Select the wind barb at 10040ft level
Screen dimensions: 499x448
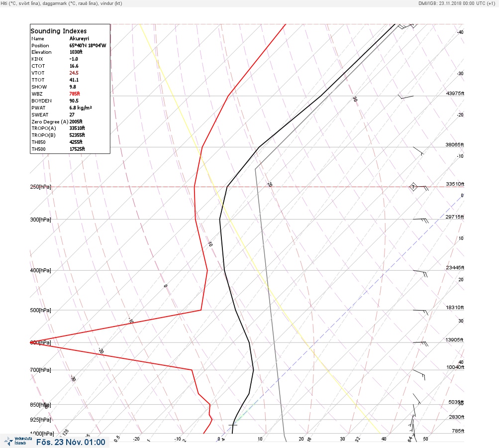click(x=419, y=374)
